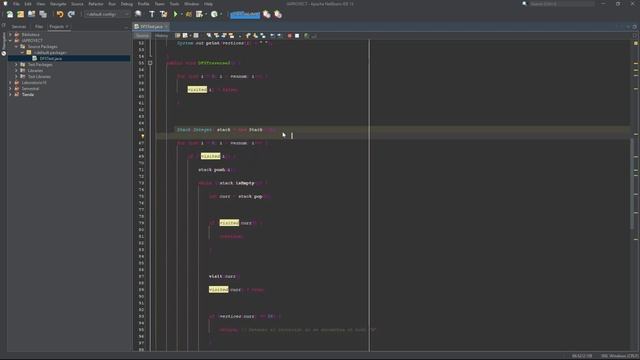Click line number 71 in the gutter
The height and width of the screenshot is (360, 640).
pyautogui.click(x=141, y=169)
